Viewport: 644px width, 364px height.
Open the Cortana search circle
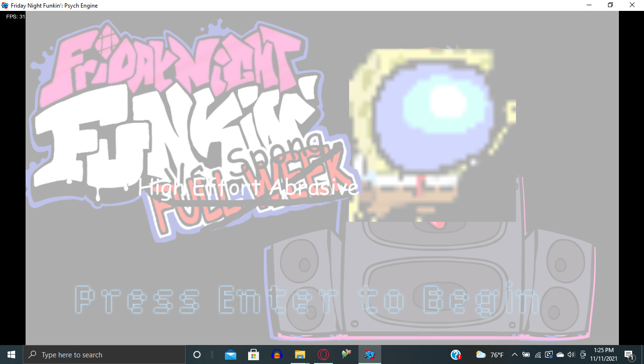click(x=197, y=355)
